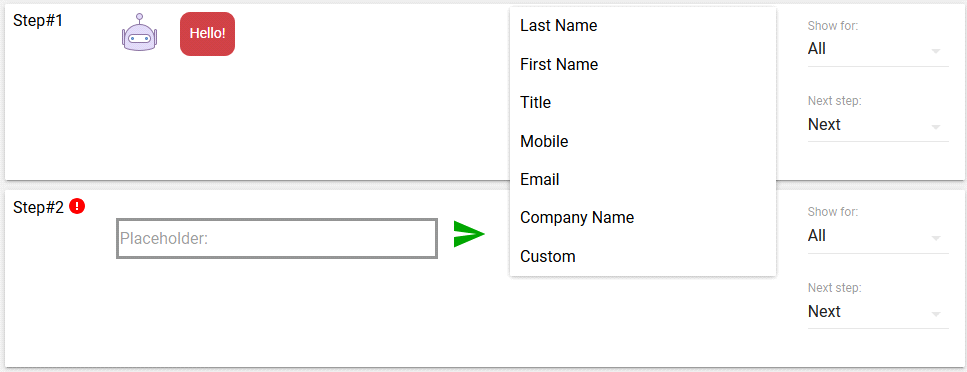Click the Step#1 label

(x=38, y=20)
